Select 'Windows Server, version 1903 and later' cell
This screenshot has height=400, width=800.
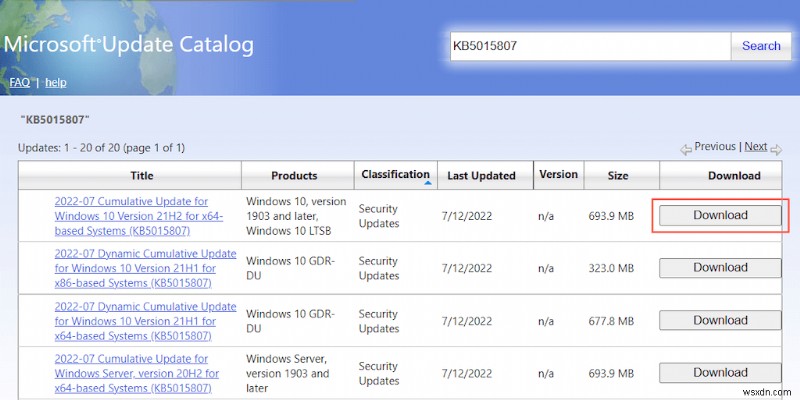[290, 373]
